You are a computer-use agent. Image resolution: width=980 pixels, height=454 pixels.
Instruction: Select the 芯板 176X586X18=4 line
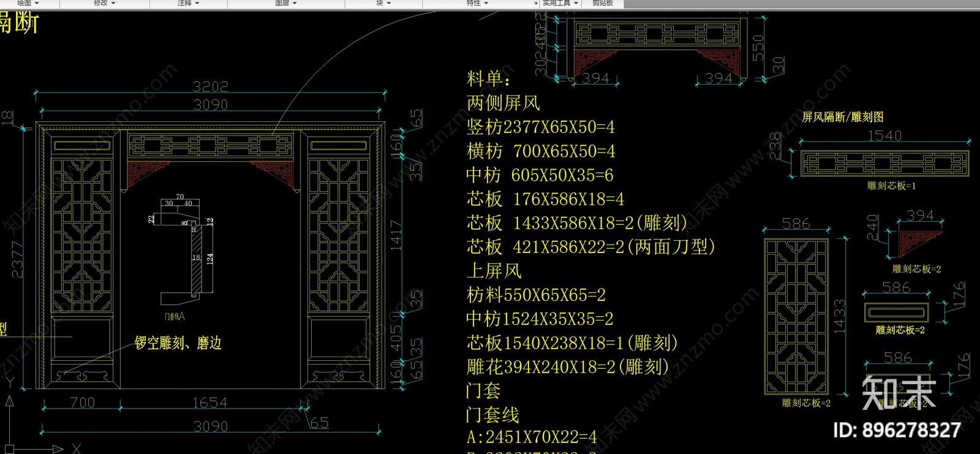coord(545,199)
